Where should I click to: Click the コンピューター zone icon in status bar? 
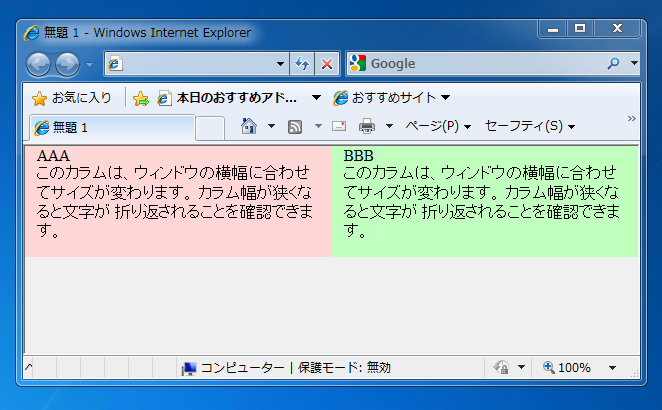coord(188,368)
